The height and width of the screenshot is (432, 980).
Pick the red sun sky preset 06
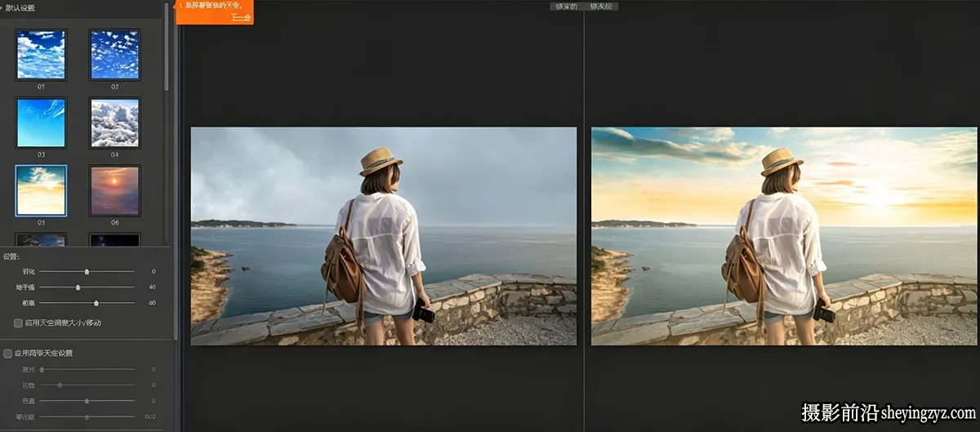(115, 190)
